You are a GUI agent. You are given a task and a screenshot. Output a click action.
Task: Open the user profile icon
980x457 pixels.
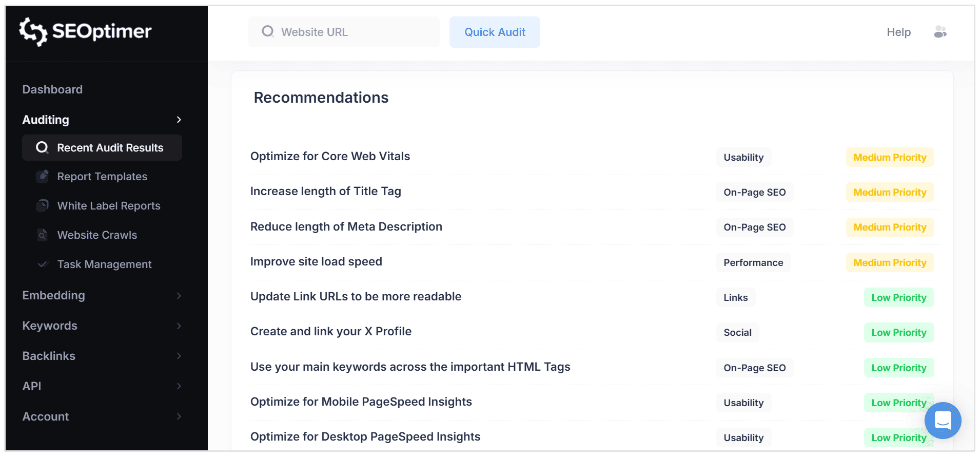coord(940,32)
